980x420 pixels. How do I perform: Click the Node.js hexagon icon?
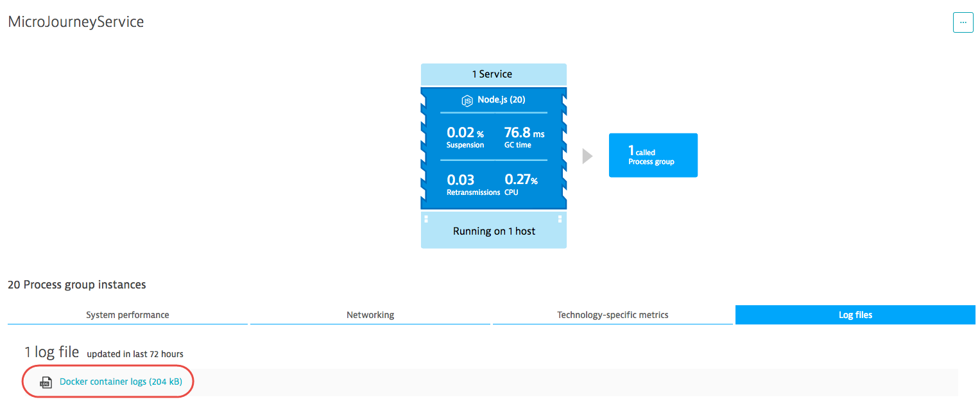click(467, 100)
